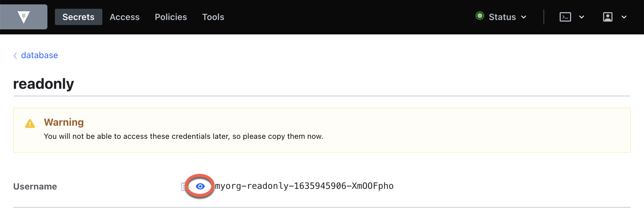Click the Username field label

tap(35, 187)
